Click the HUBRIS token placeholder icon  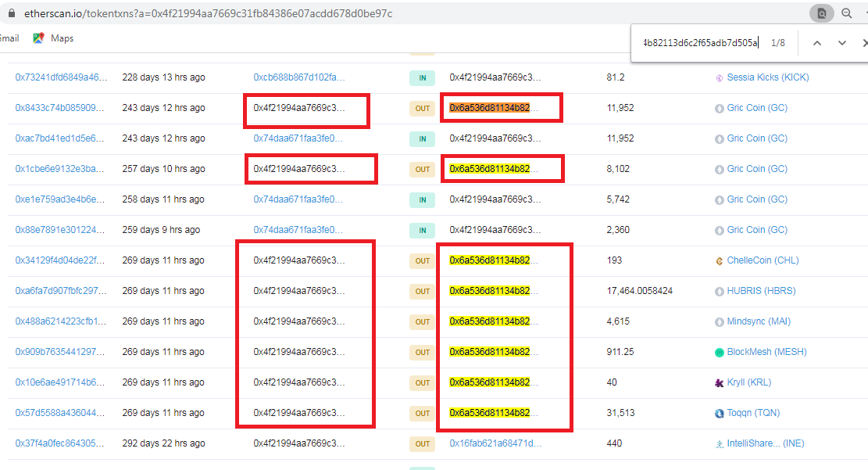(719, 292)
